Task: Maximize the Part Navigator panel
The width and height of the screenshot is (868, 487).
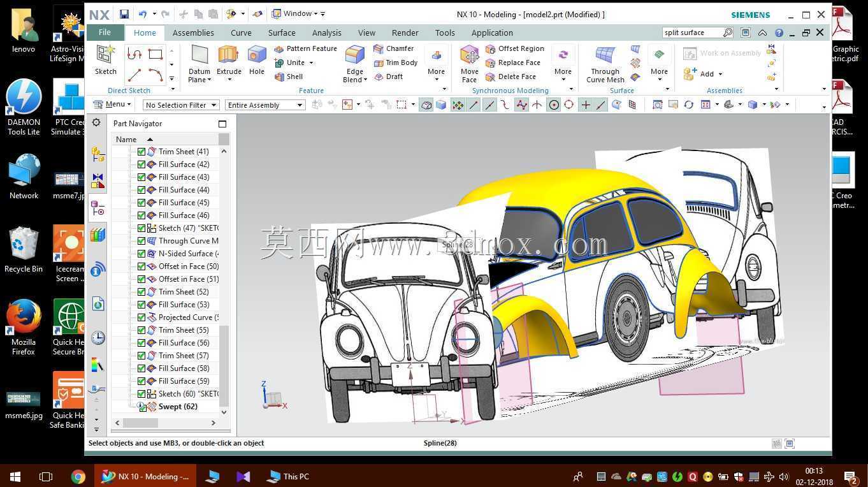Action: 222,124
